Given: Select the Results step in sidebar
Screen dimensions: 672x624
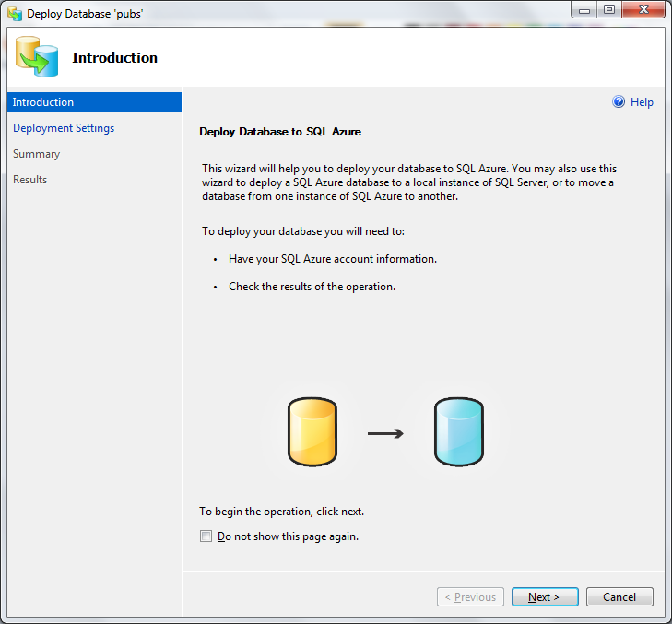Looking at the screenshot, I should pyautogui.click(x=30, y=180).
